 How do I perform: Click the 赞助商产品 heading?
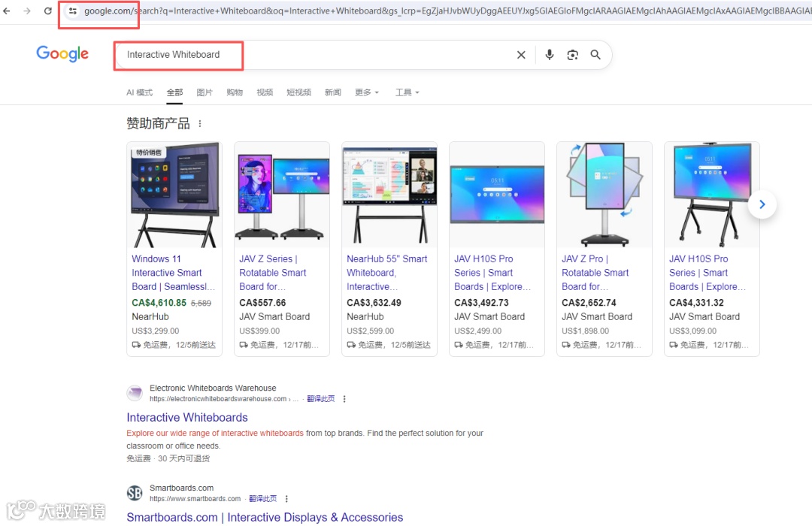pyautogui.click(x=158, y=124)
